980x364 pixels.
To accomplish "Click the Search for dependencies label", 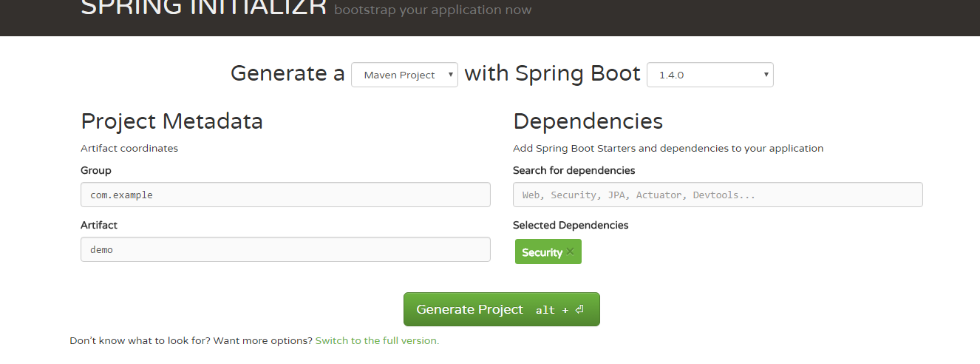I will pyautogui.click(x=574, y=170).
